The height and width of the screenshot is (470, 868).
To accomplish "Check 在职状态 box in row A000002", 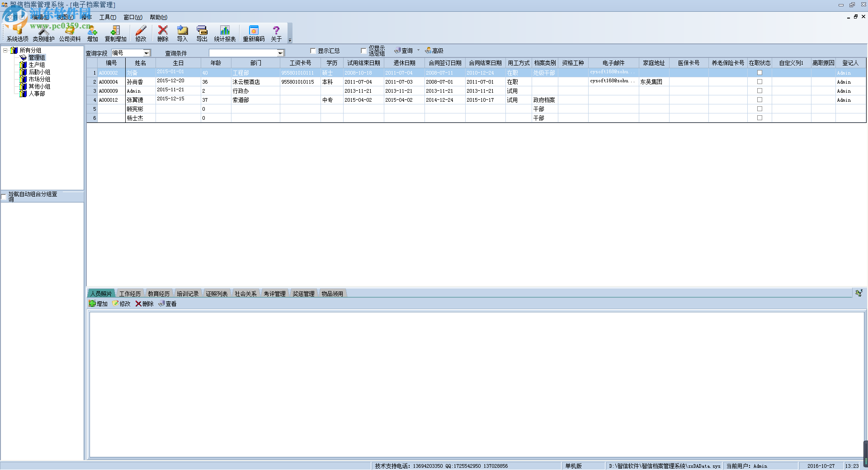I will pyautogui.click(x=759, y=73).
